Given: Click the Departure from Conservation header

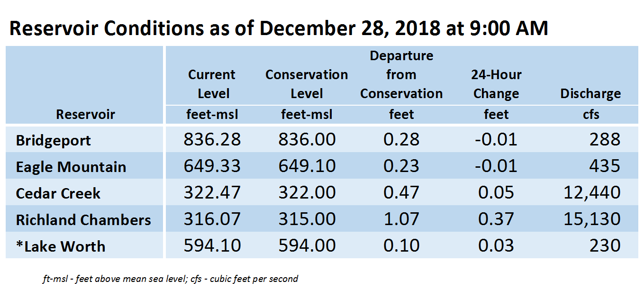Looking at the screenshot, I should pyautogui.click(x=401, y=74).
